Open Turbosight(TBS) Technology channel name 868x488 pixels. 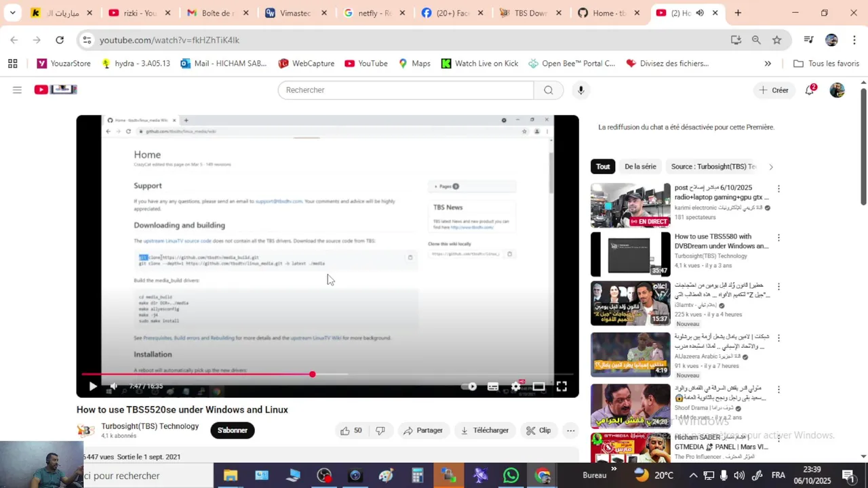(x=150, y=426)
